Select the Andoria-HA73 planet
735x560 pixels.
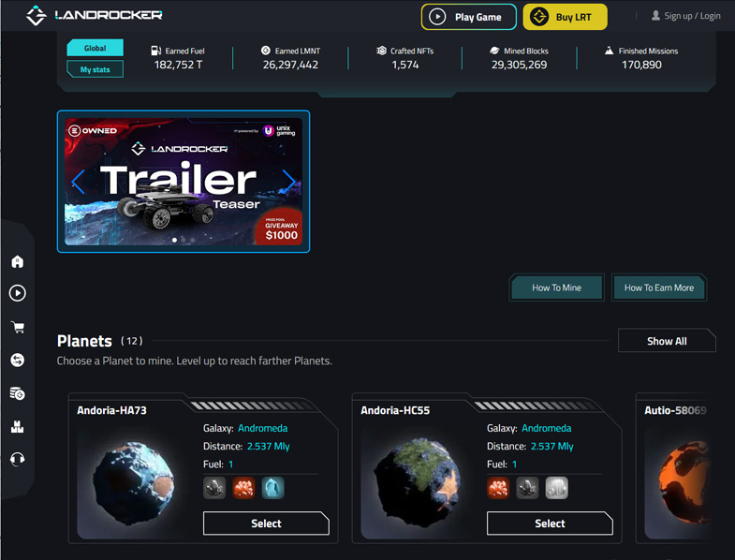coord(266,523)
